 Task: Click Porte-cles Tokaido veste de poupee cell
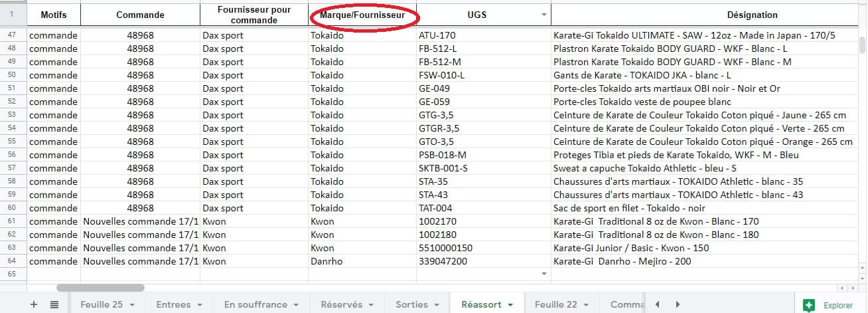click(x=704, y=102)
